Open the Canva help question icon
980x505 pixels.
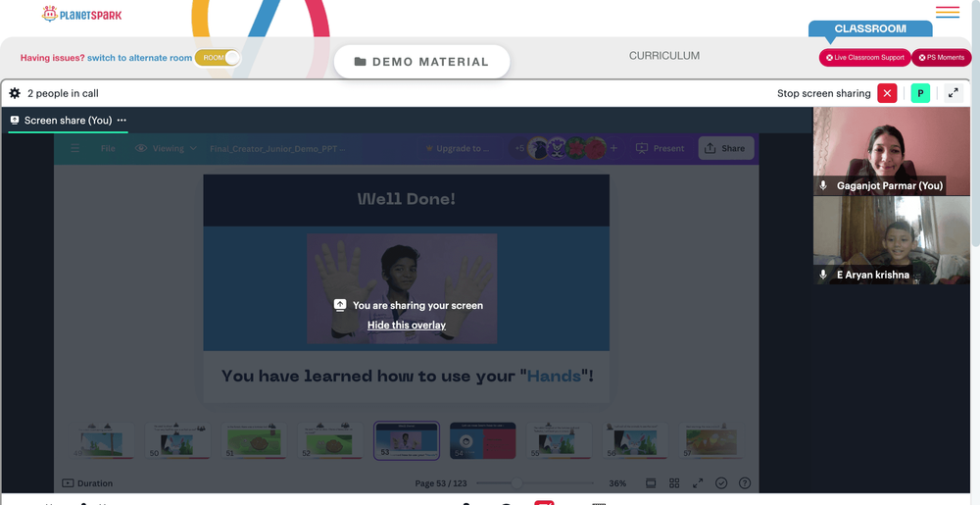(x=745, y=483)
